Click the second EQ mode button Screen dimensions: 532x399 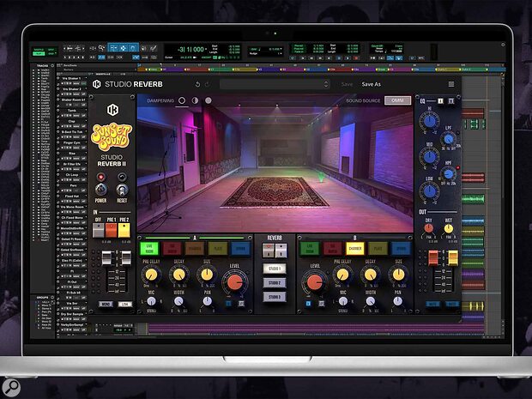point(451,100)
